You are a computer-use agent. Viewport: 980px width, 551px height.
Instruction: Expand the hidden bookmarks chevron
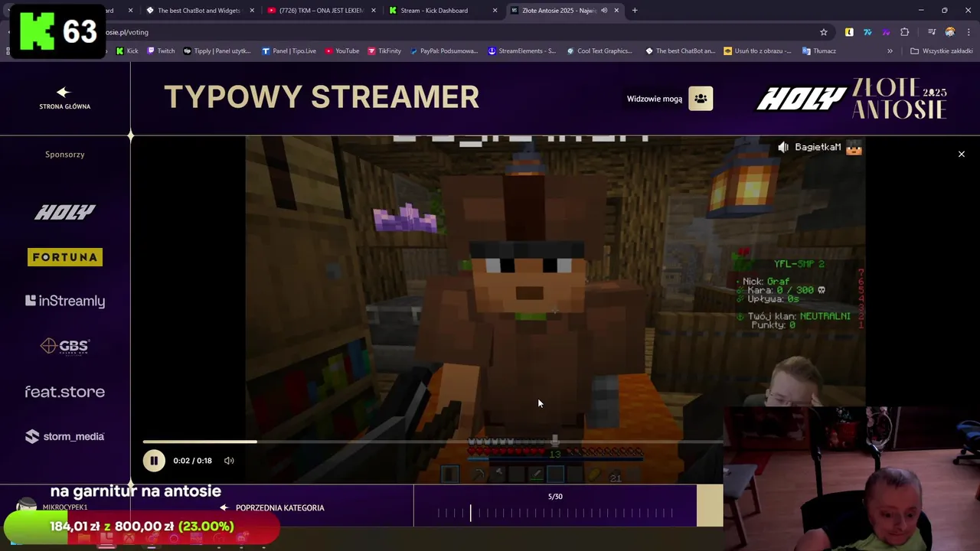tap(890, 51)
